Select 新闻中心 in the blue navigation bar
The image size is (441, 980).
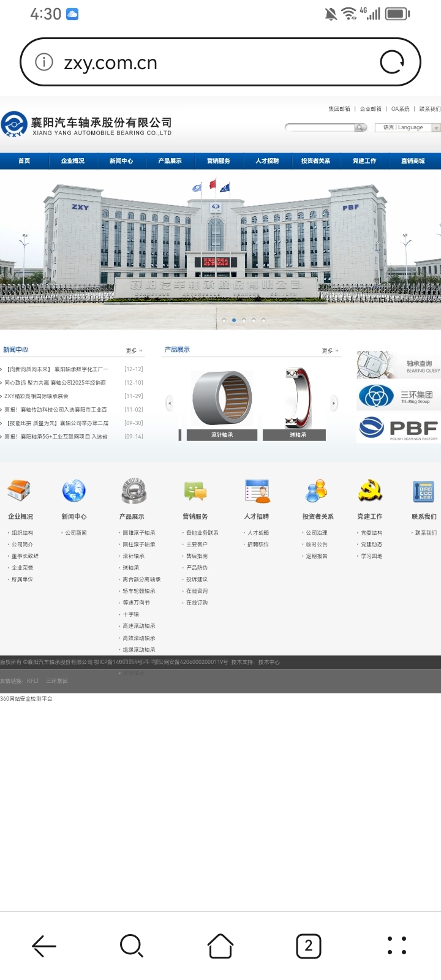tap(121, 161)
